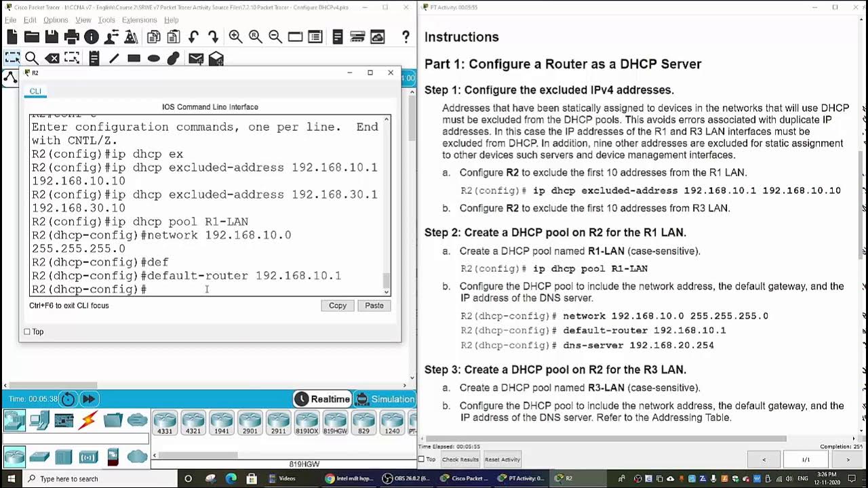Pick the 4331 router device

pyautogui.click(x=165, y=422)
